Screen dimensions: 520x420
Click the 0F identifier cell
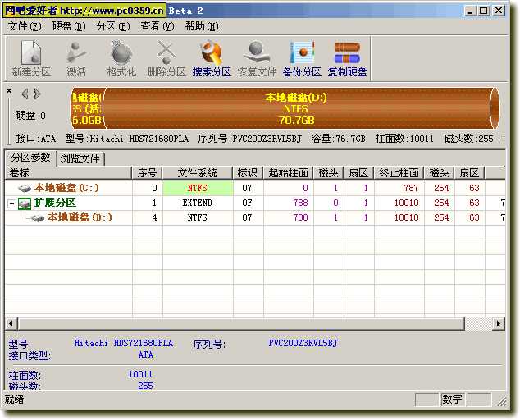click(x=248, y=203)
